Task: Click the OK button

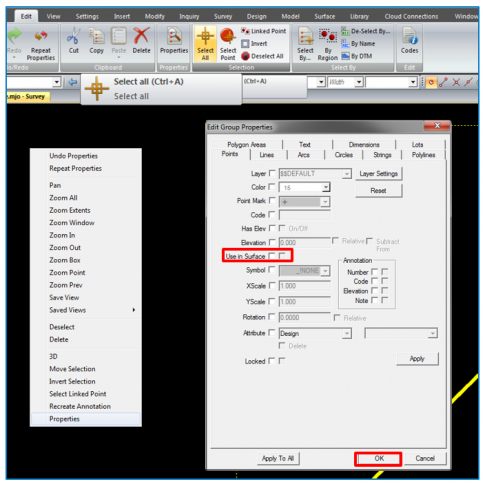Action: click(378, 459)
